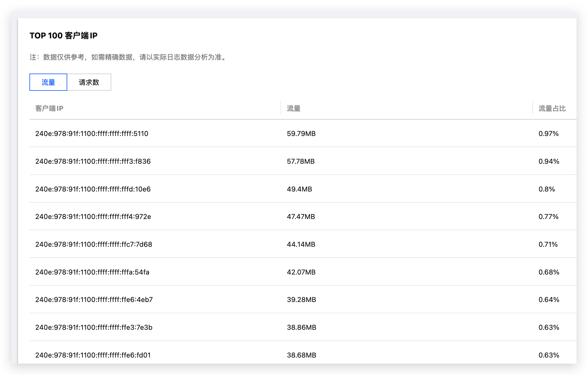Viewport: 588px width, 375px height.
Task: Select the 请求数 tab
Action: (x=89, y=82)
